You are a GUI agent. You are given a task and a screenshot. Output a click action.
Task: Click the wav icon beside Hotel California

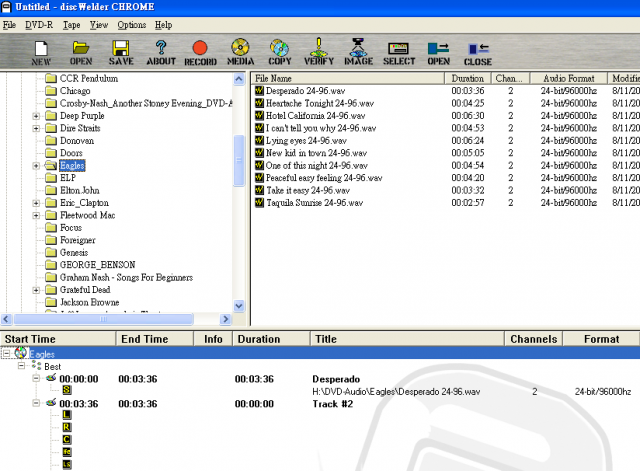pyautogui.click(x=259, y=116)
